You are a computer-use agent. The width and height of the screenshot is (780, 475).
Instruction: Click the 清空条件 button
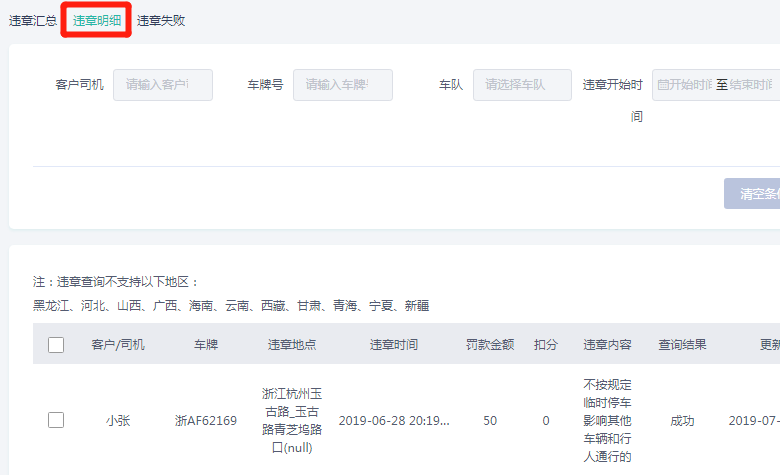coord(755,194)
